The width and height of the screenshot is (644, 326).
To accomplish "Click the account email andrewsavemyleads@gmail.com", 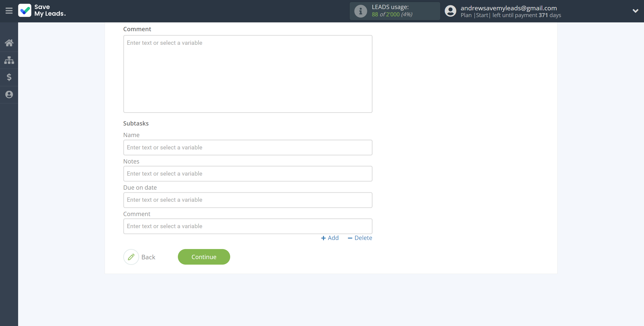I will pos(509,8).
